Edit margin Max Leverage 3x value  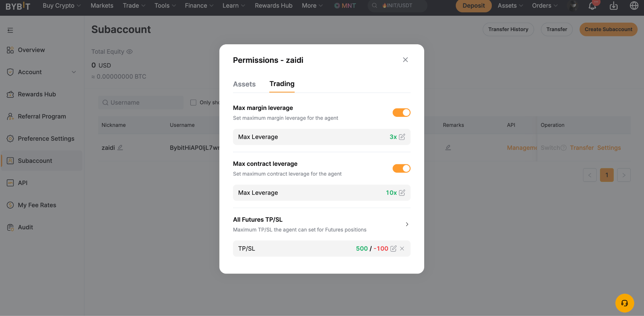click(x=402, y=137)
